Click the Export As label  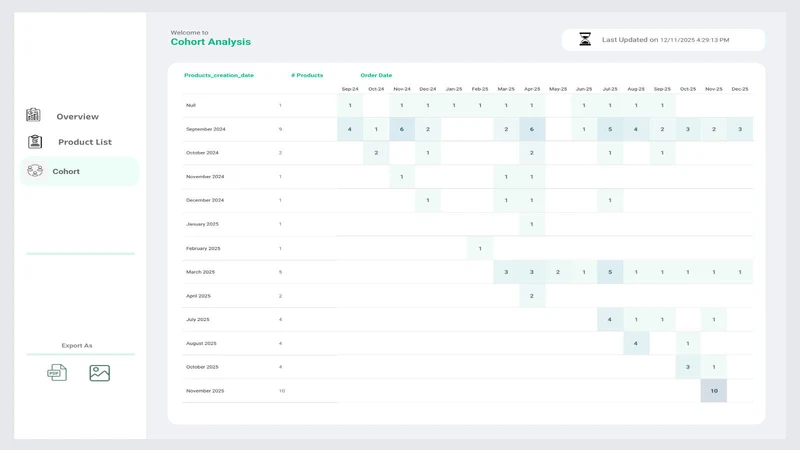point(77,345)
